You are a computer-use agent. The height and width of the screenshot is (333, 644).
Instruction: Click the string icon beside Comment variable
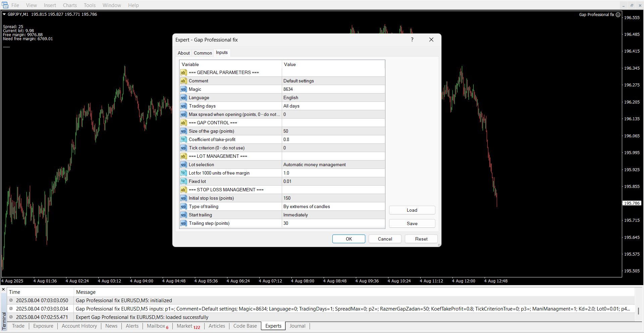(183, 81)
